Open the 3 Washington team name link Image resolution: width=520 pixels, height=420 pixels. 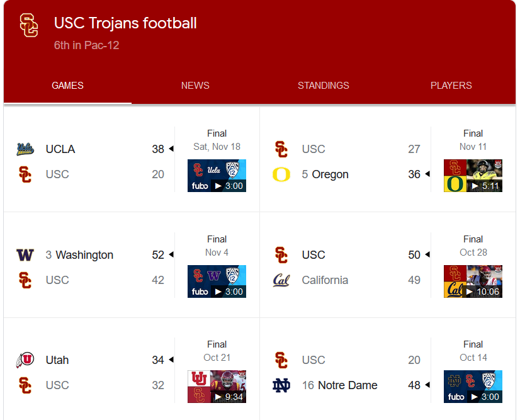tap(79, 255)
